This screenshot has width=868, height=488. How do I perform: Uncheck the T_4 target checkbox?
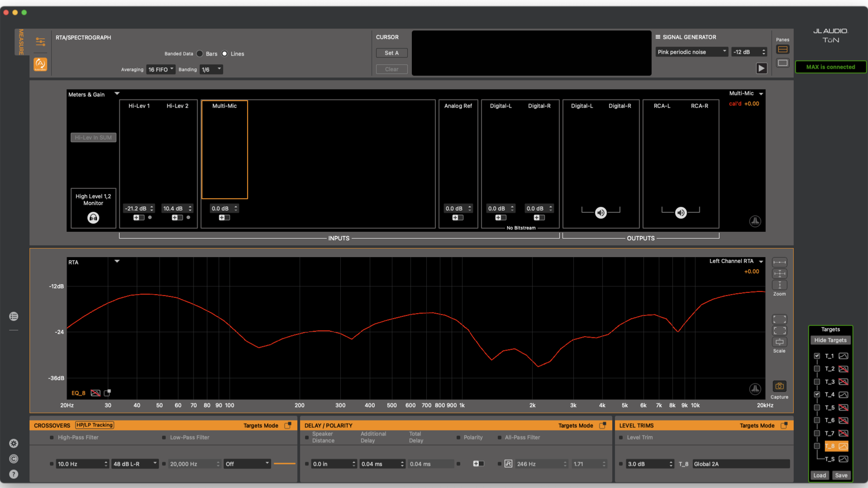click(817, 394)
